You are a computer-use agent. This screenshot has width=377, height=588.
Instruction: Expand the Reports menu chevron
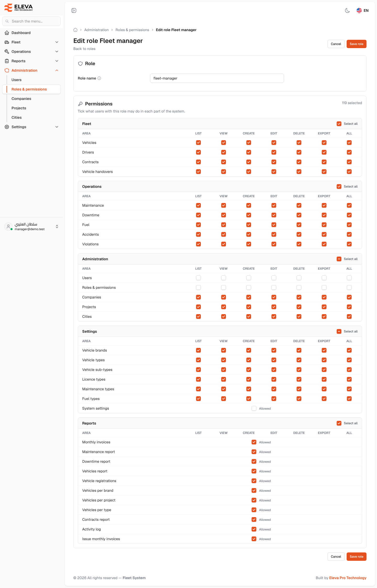(x=57, y=61)
